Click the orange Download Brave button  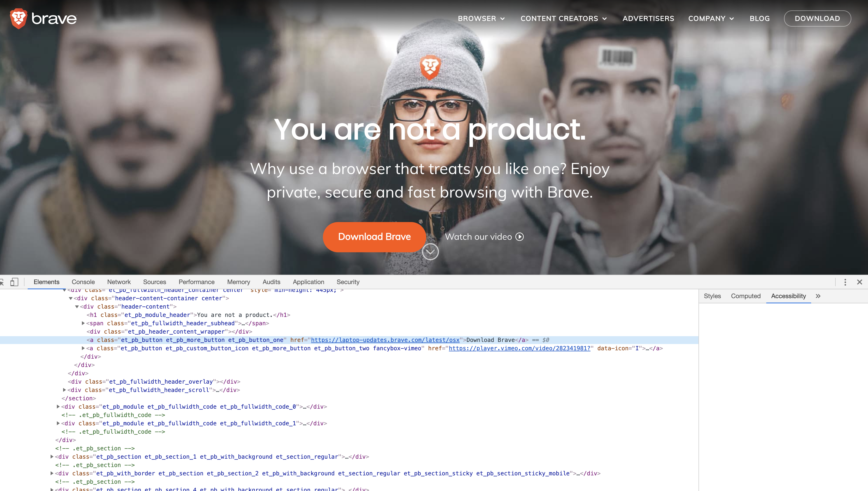374,237
